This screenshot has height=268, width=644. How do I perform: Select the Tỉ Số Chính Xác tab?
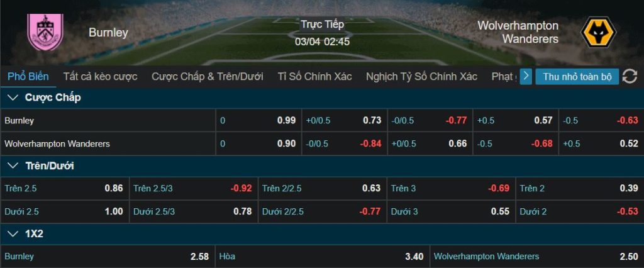314,77
